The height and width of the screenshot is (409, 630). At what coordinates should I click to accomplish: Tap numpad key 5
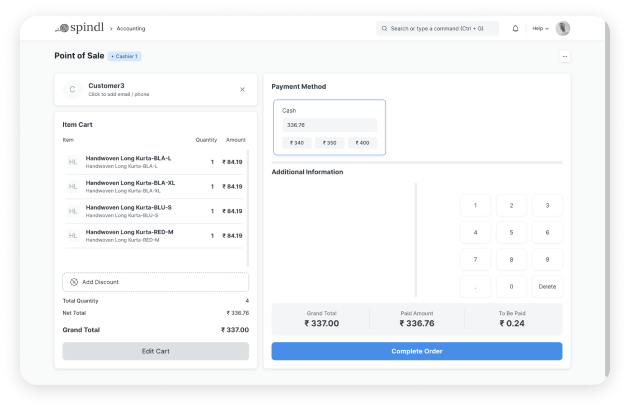(x=511, y=233)
